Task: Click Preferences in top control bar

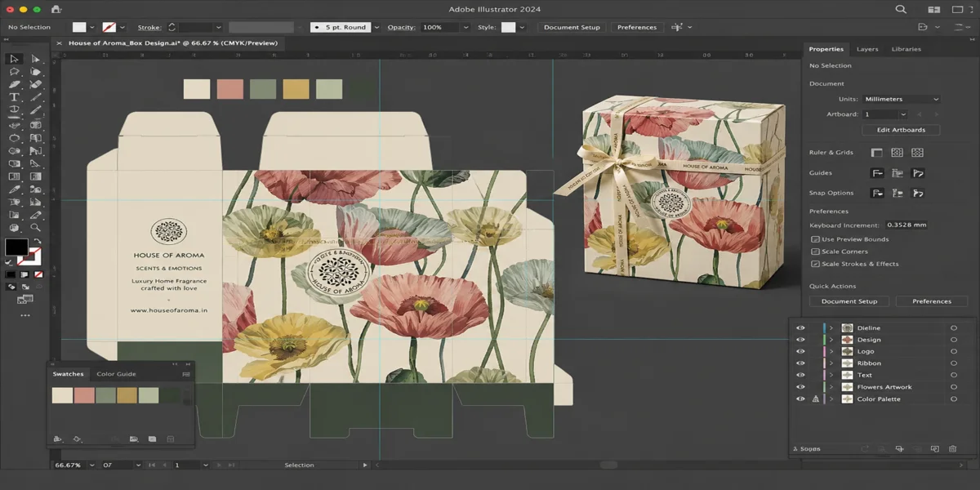Action: (x=637, y=27)
